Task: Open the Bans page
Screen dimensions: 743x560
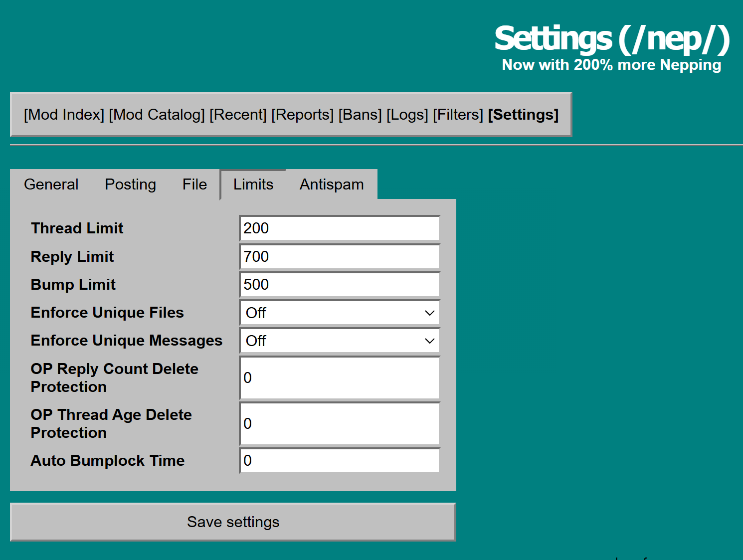Action: coord(360,115)
